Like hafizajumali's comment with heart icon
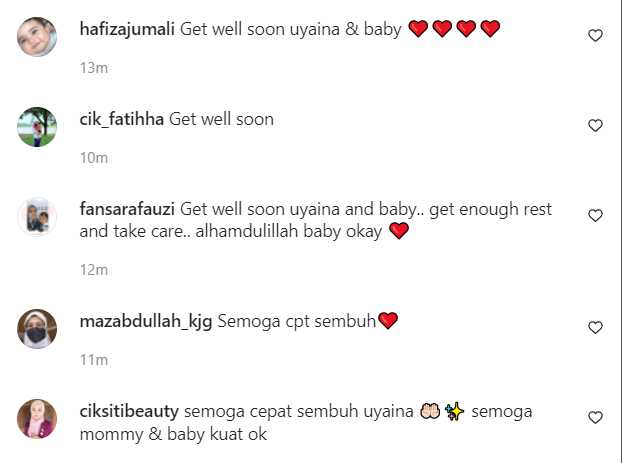This screenshot has width=622, height=463. (x=595, y=35)
